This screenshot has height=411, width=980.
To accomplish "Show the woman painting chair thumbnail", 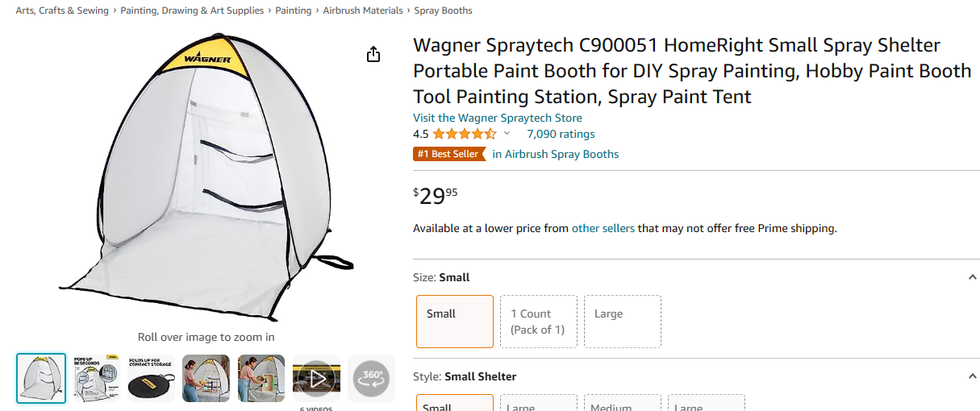I will coord(206,378).
